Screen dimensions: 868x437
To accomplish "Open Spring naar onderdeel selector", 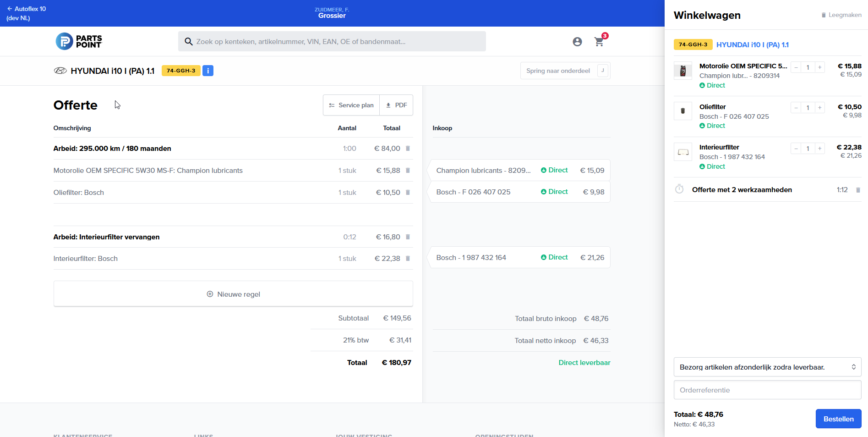I will pos(565,71).
